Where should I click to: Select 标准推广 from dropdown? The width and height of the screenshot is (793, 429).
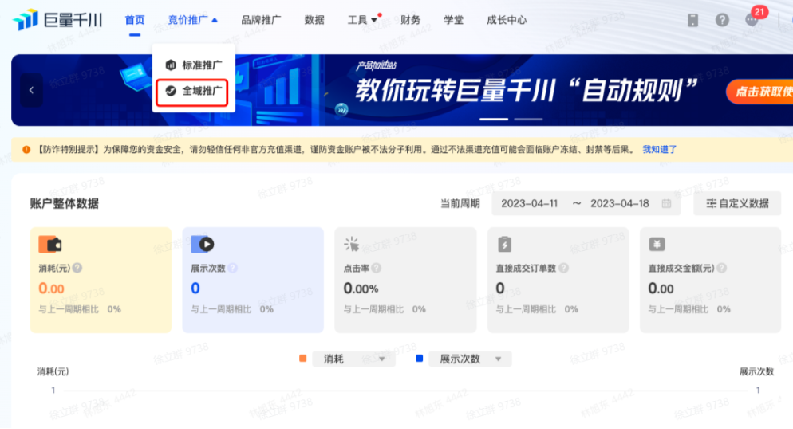pos(193,65)
